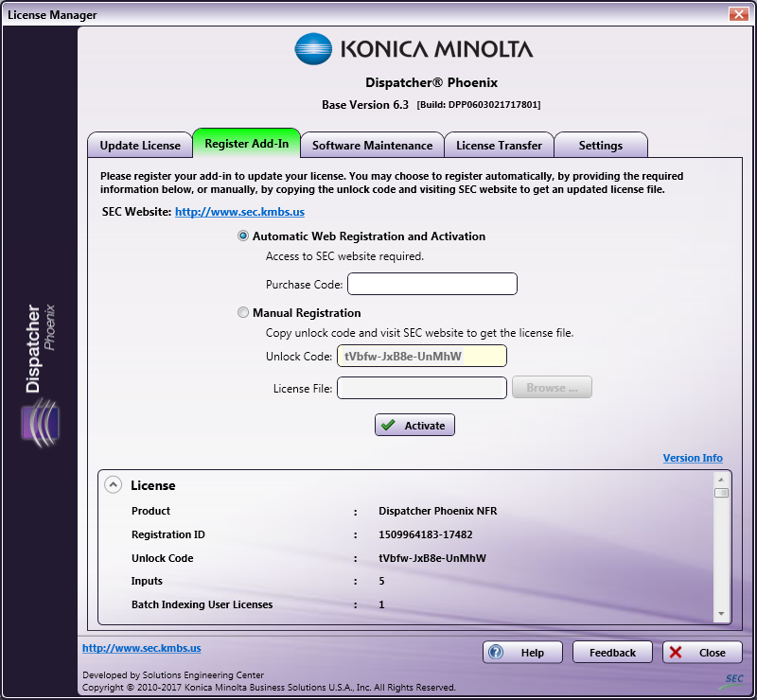The height and width of the screenshot is (700, 757).
Task: Click the Base Version 6.3 text
Action: click(365, 105)
